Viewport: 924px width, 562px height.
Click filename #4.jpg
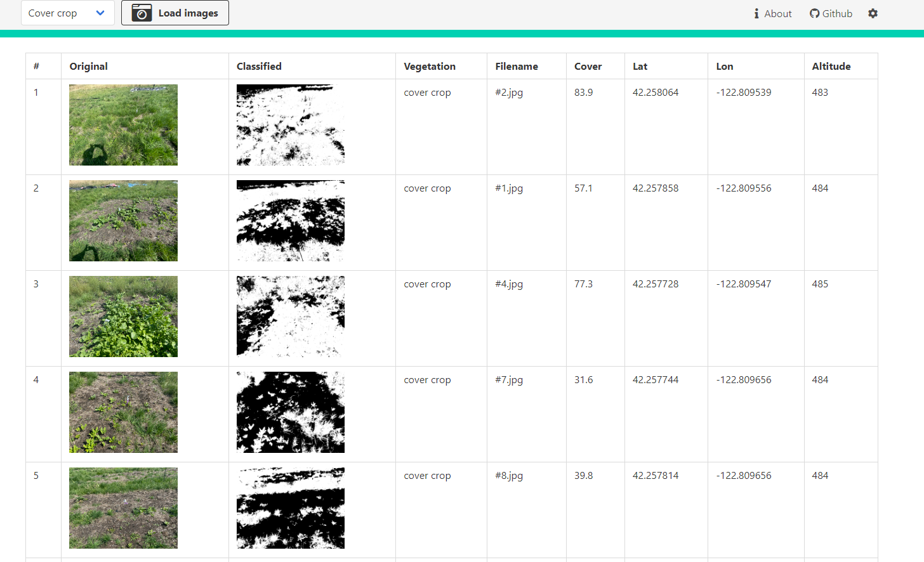click(x=509, y=284)
